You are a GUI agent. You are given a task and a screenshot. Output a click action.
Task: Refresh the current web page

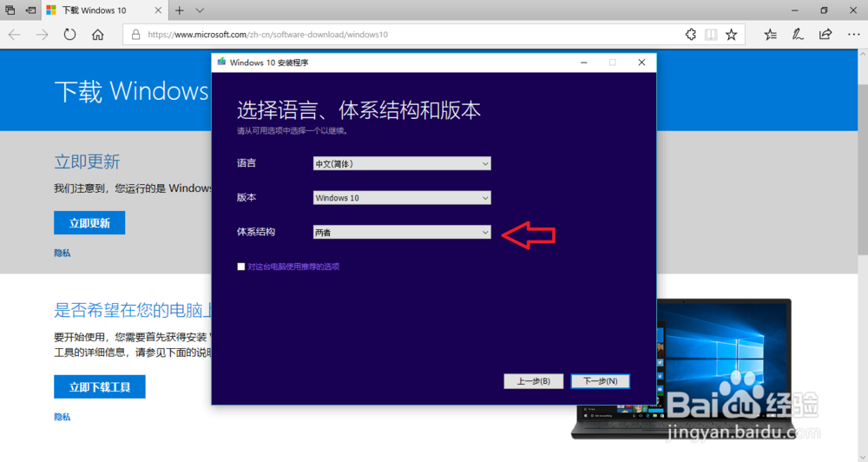[x=69, y=35]
